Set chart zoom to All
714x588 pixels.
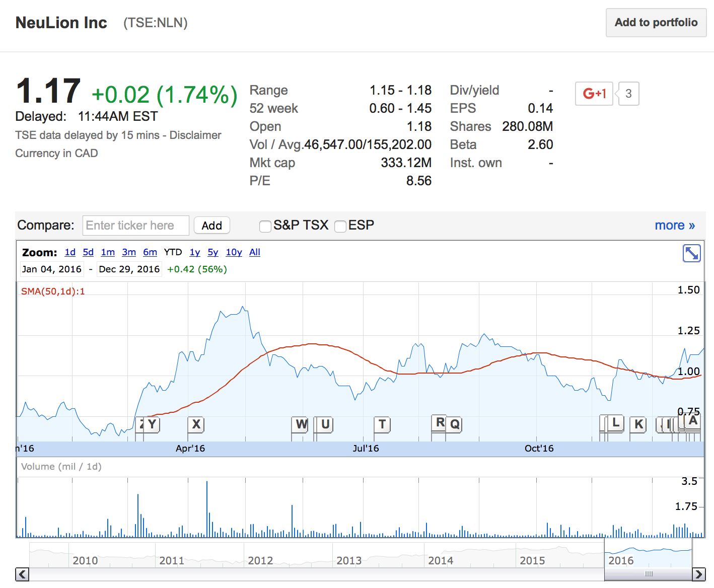click(x=255, y=252)
